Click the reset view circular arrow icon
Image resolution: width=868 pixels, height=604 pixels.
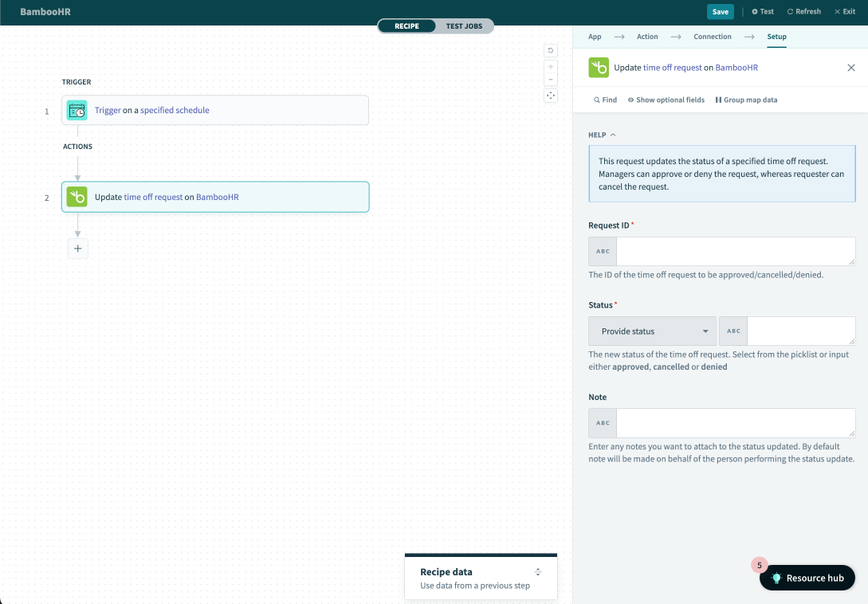click(x=551, y=49)
